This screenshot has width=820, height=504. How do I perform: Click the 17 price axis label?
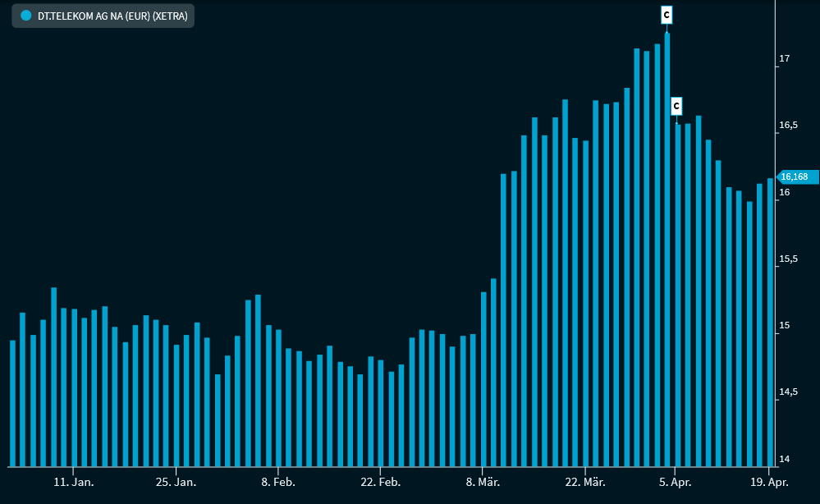[785, 58]
